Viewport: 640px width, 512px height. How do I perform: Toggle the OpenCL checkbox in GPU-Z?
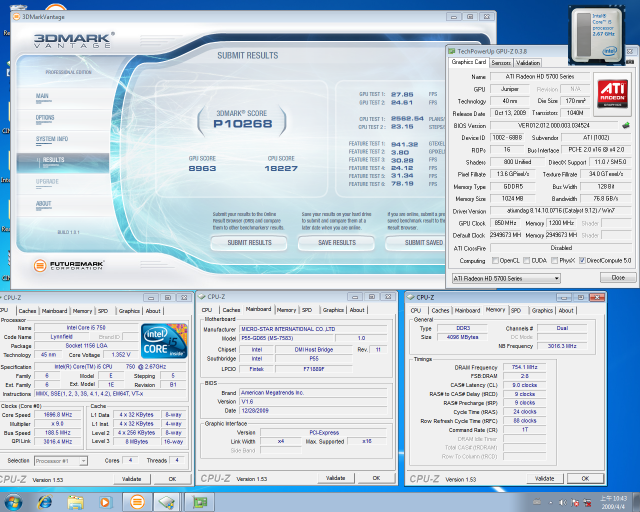495,260
